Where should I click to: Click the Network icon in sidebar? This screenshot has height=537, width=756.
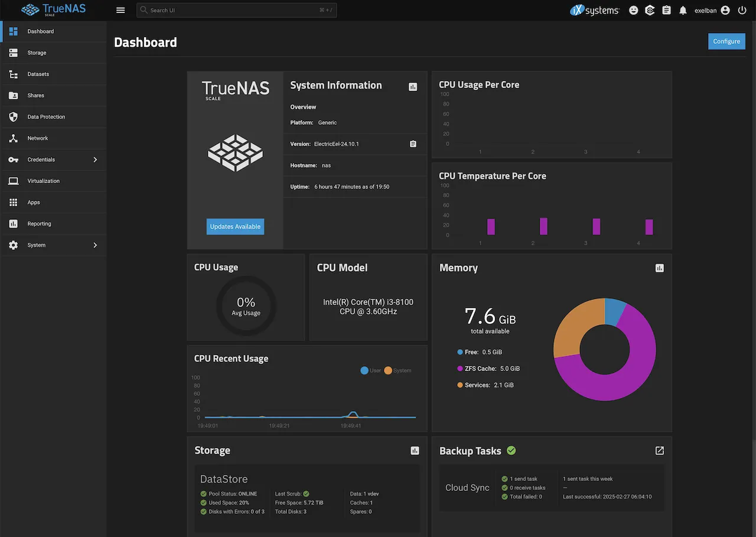coord(14,138)
